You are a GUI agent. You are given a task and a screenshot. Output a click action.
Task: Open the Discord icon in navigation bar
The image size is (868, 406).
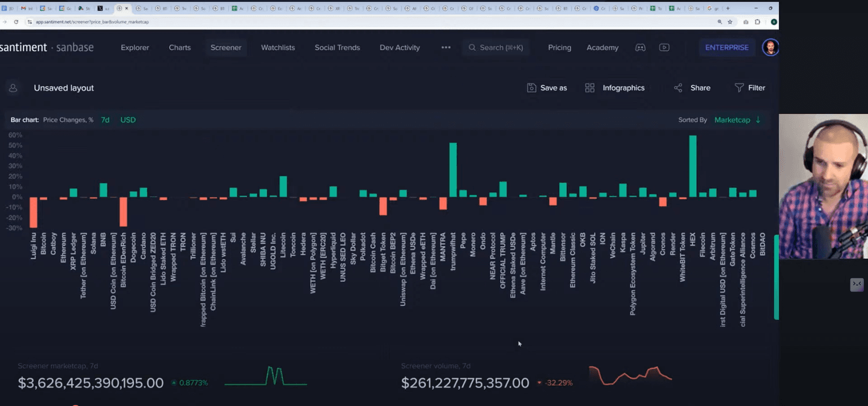640,47
